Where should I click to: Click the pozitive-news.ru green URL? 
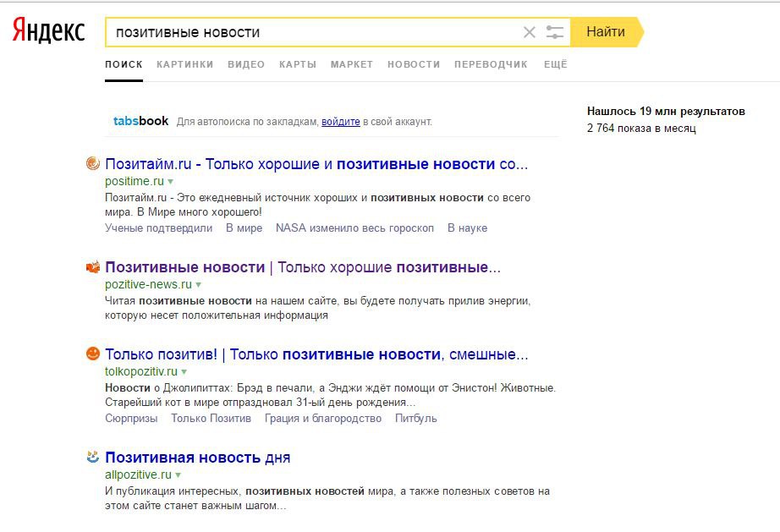[x=148, y=284]
